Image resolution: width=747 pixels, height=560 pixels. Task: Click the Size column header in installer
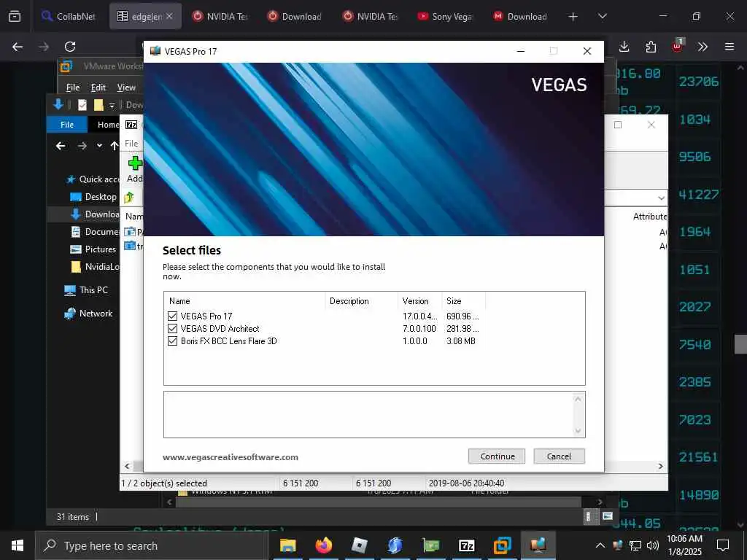tap(463, 301)
